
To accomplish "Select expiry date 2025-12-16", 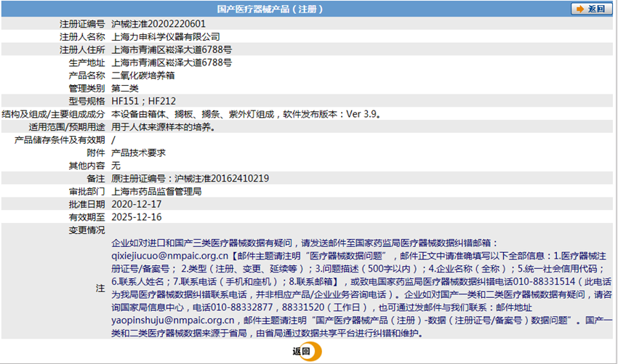I will tap(137, 217).
